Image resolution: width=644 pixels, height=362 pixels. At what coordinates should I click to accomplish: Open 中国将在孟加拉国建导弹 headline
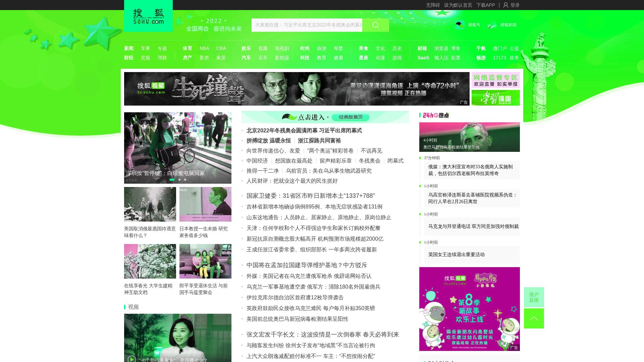(x=307, y=265)
